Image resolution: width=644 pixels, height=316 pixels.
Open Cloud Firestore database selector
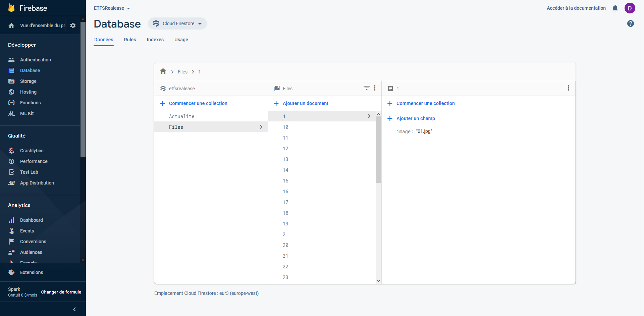coord(177,23)
